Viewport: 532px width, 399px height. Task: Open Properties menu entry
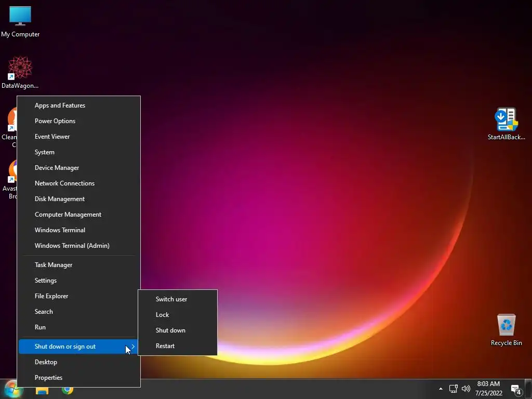pos(79,378)
